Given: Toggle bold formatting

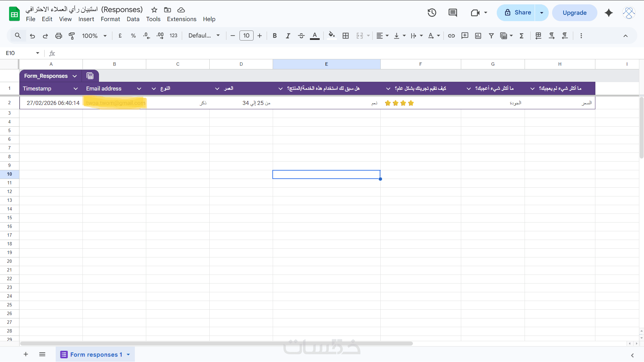Looking at the screenshot, I should [275, 36].
